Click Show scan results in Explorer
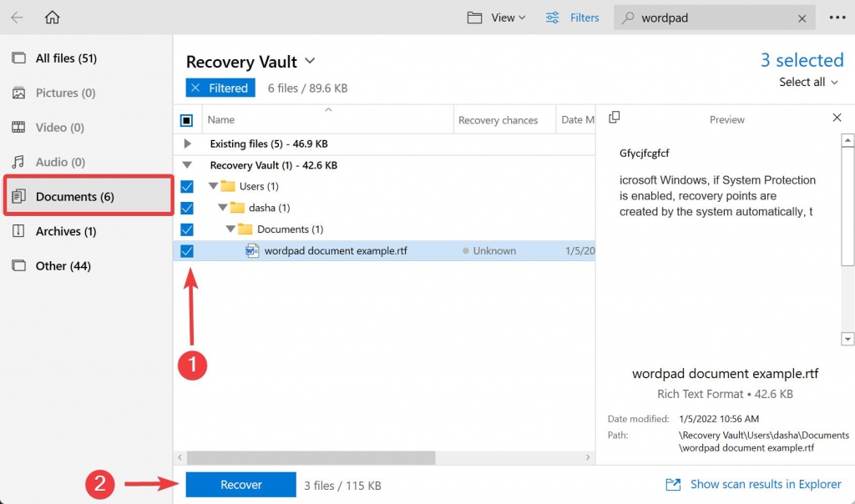 (765, 484)
